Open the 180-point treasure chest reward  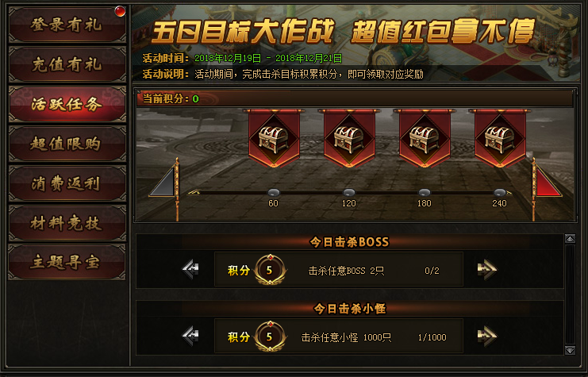click(x=425, y=139)
